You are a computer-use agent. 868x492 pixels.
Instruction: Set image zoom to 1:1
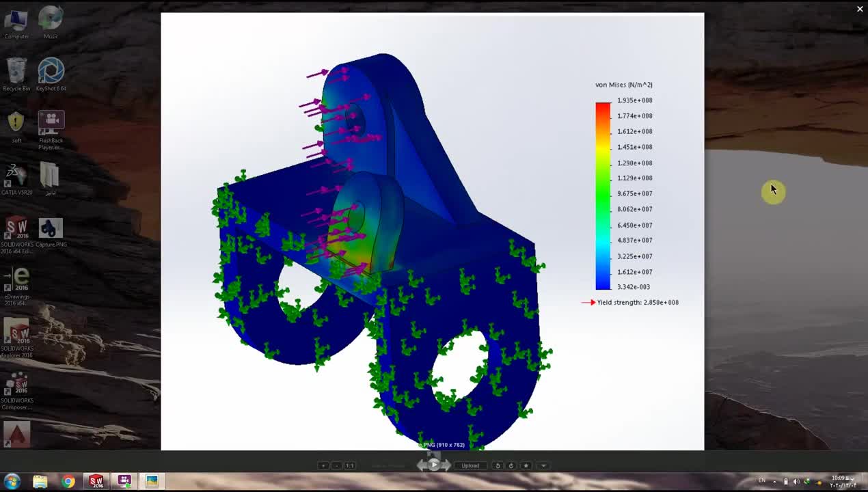349,465
